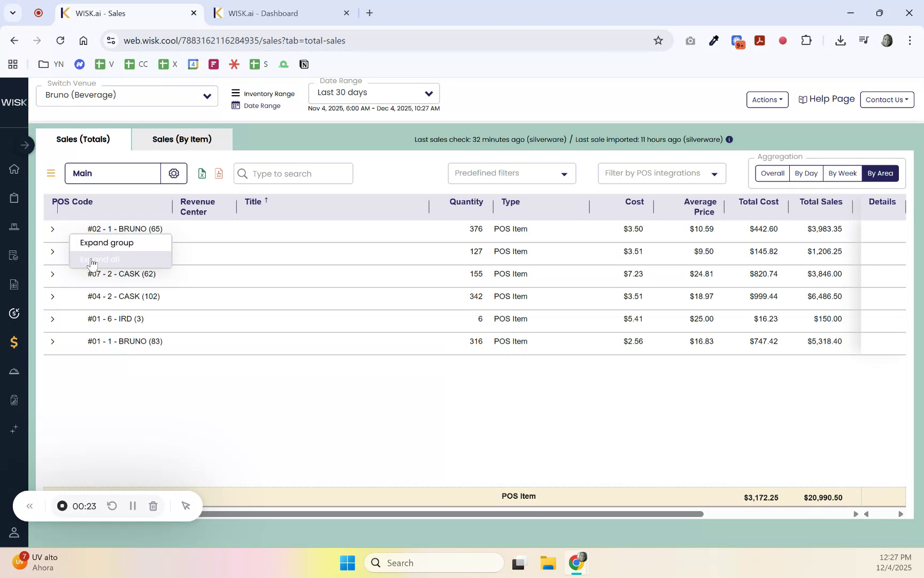This screenshot has width=924, height=578.
Task: Open the Help Page link
Action: pyautogui.click(x=826, y=99)
